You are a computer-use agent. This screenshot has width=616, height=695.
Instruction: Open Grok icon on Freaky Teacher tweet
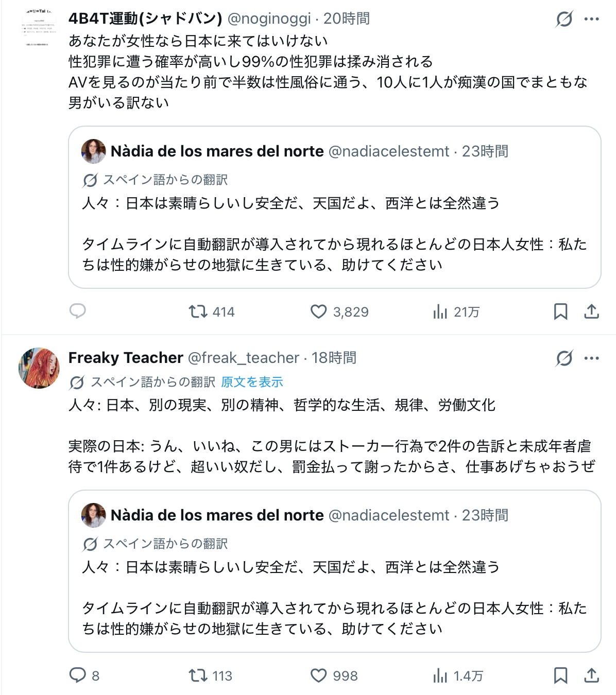pos(564,358)
